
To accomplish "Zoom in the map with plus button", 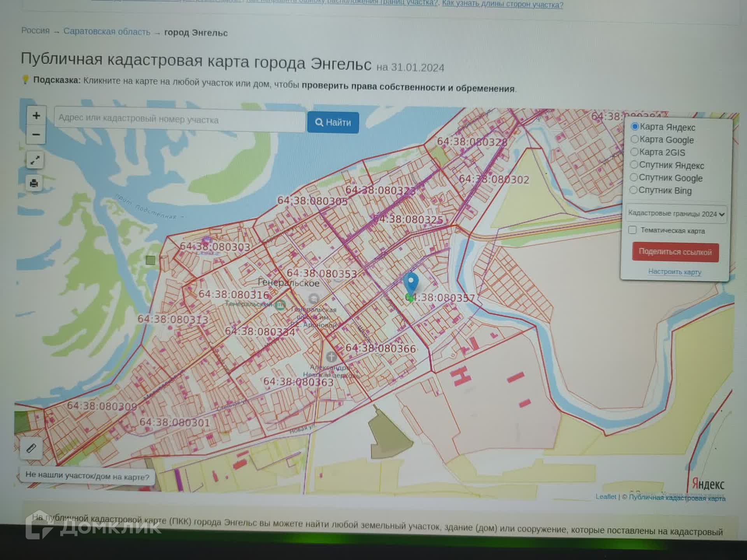I will point(36,115).
